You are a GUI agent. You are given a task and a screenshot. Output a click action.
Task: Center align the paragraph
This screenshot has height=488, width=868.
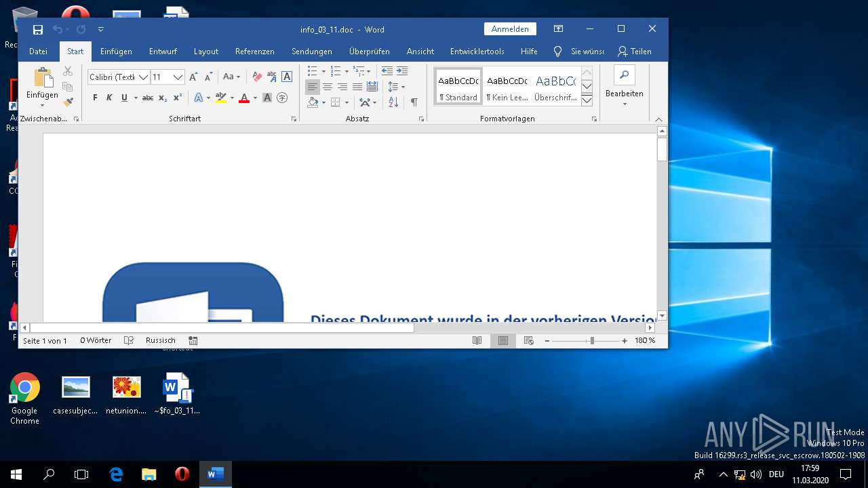328,87
